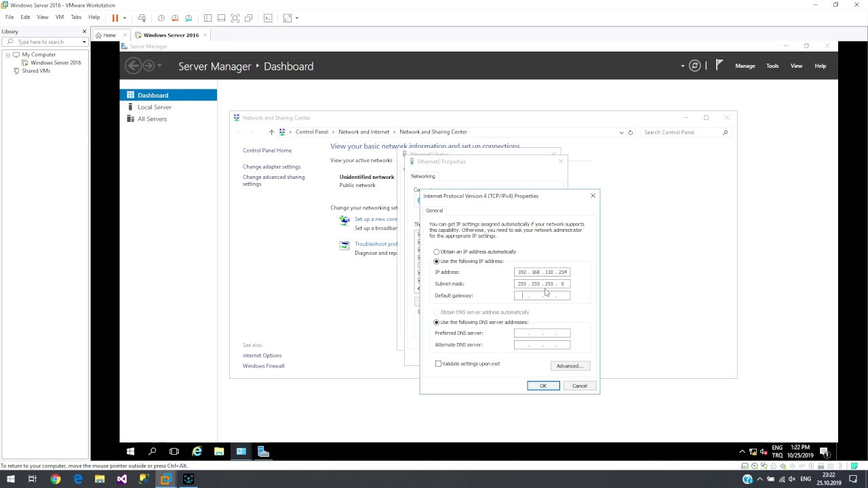Open VMware View menu
The width and height of the screenshot is (868, 488).
click(x=43, y=17)
